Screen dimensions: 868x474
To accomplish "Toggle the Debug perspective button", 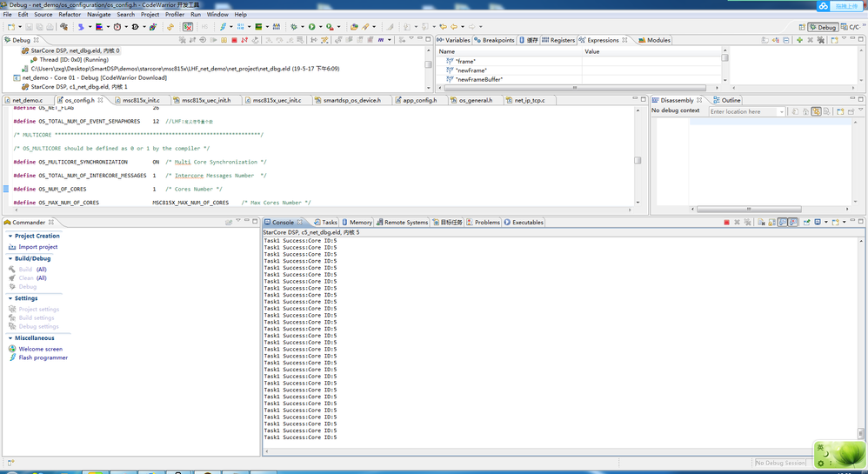I will pos(823,27).
